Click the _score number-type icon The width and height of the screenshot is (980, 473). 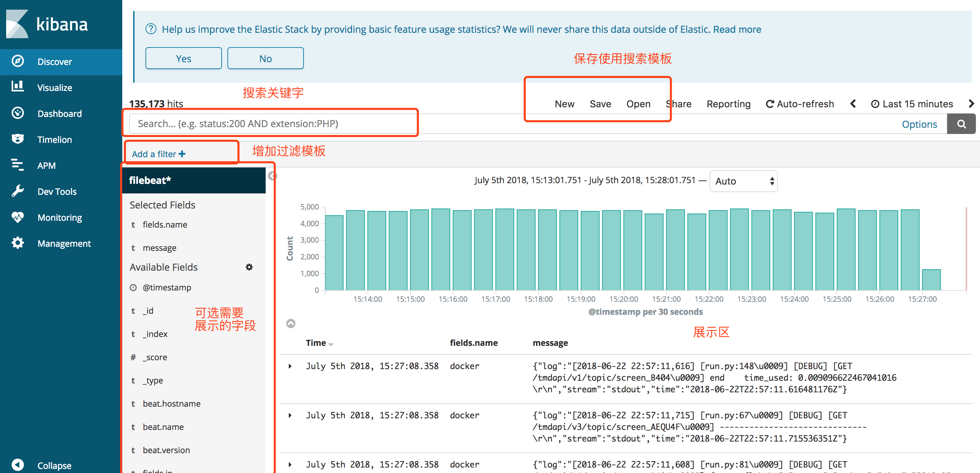(x=133, y=357)
